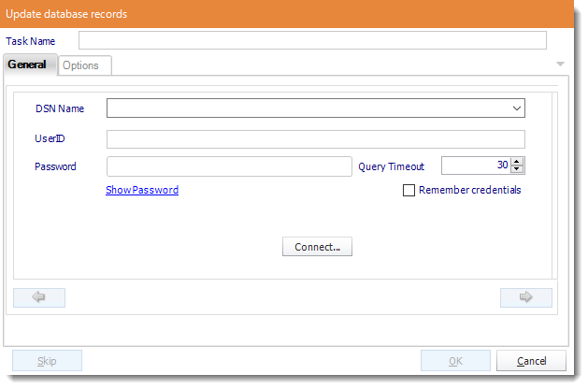The image size is (588, 389).
Task: Switch to the Options tab
Action: coord(84,65)
